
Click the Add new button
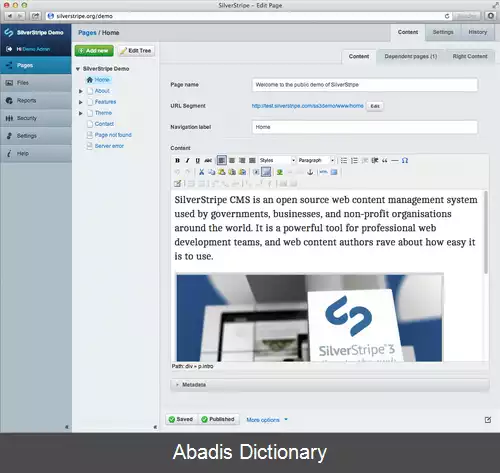coord(94,51)
